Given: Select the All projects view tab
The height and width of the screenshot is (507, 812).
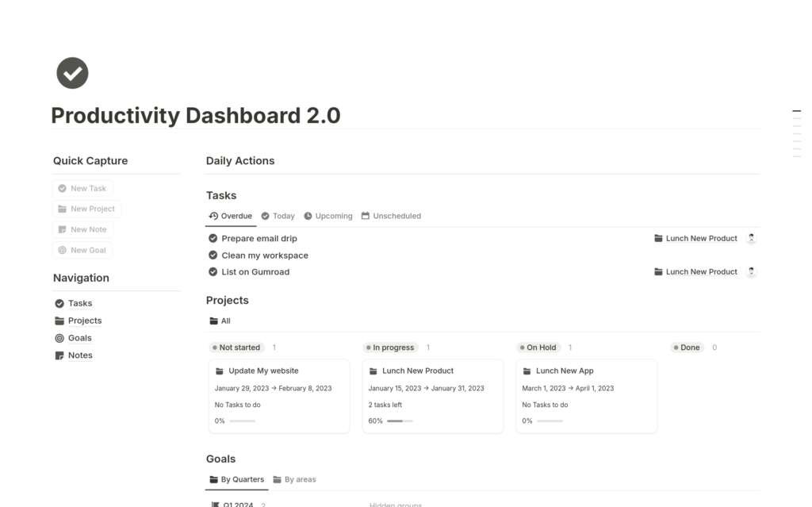Looking at the screenshot, I should [220, 321].
